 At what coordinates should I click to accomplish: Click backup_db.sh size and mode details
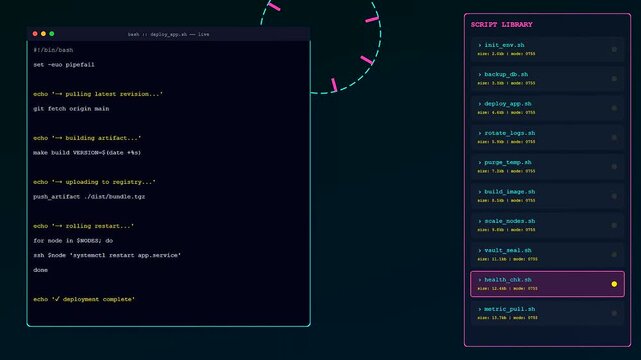click(x=506, y=83)
